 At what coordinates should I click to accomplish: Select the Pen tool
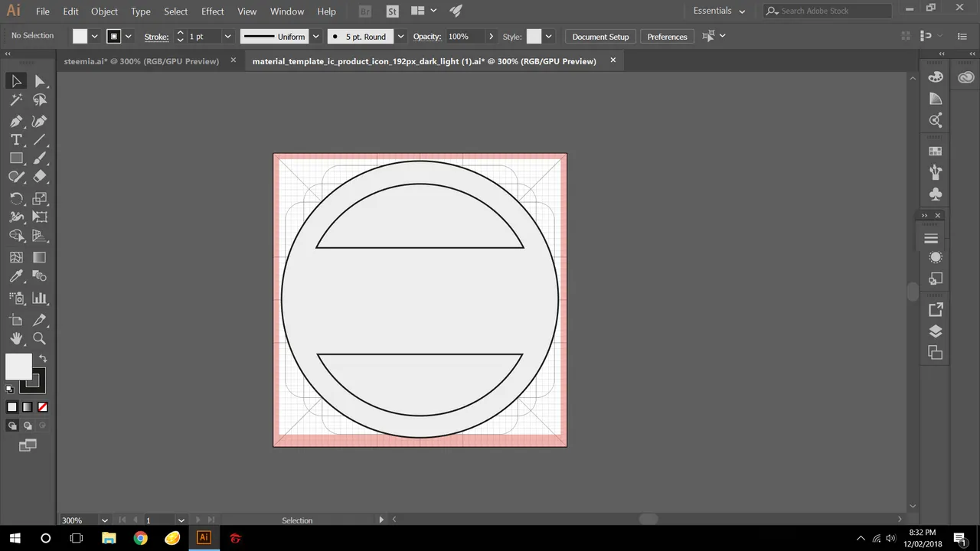tap(16, 121)
